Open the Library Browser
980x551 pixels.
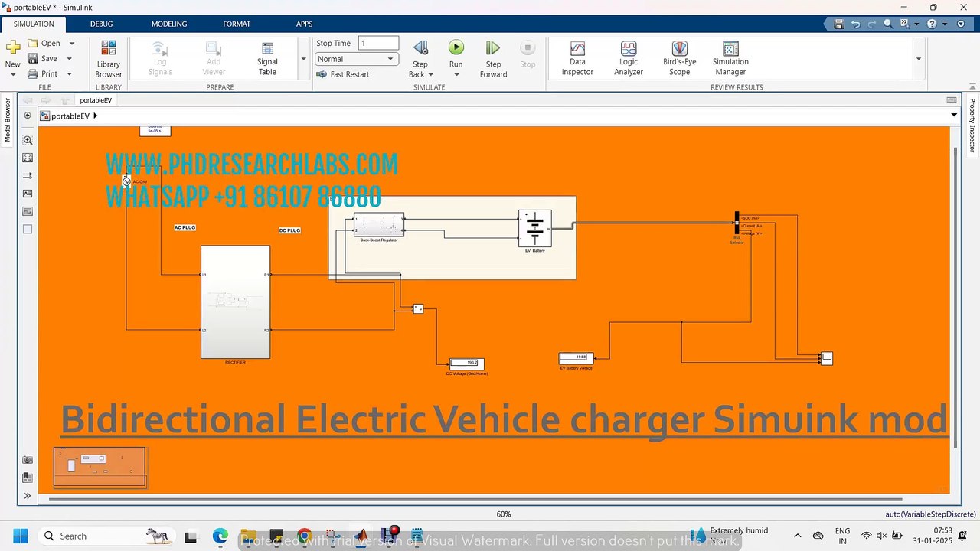108,59
